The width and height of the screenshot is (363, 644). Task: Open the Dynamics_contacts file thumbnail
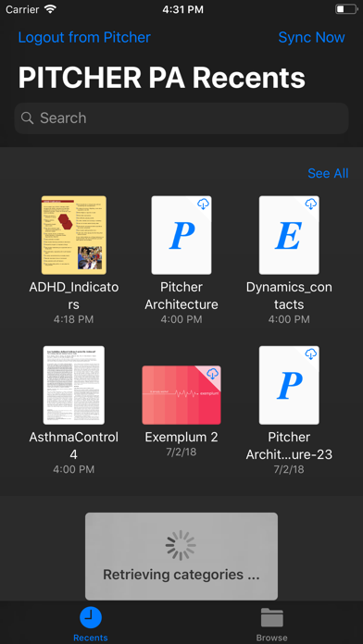[289, 235]
